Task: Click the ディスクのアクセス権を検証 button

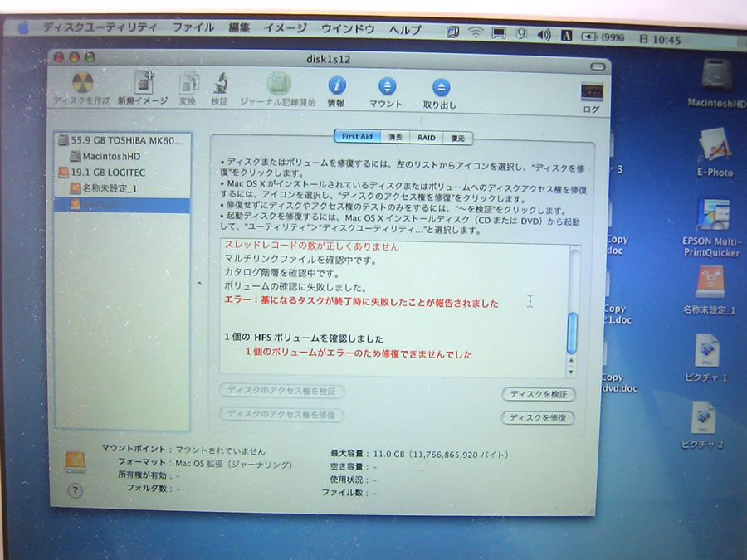Action: (x=281, y=391)
